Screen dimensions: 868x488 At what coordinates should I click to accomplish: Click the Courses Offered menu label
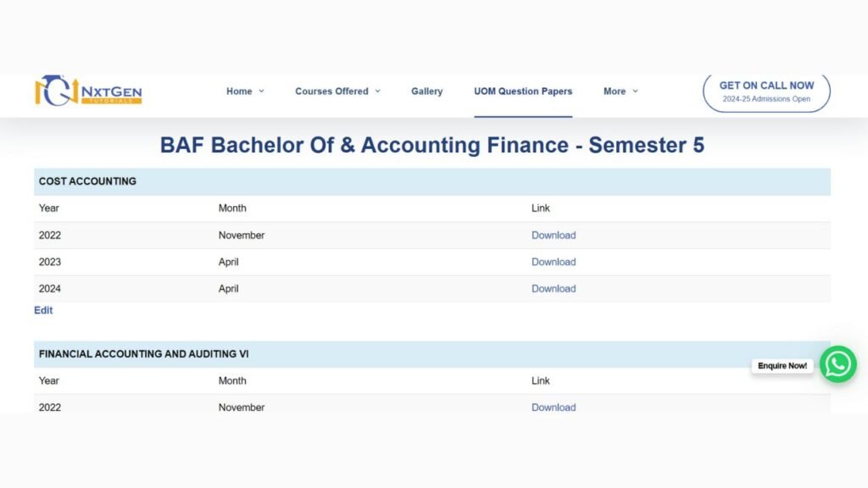point(331,91)
